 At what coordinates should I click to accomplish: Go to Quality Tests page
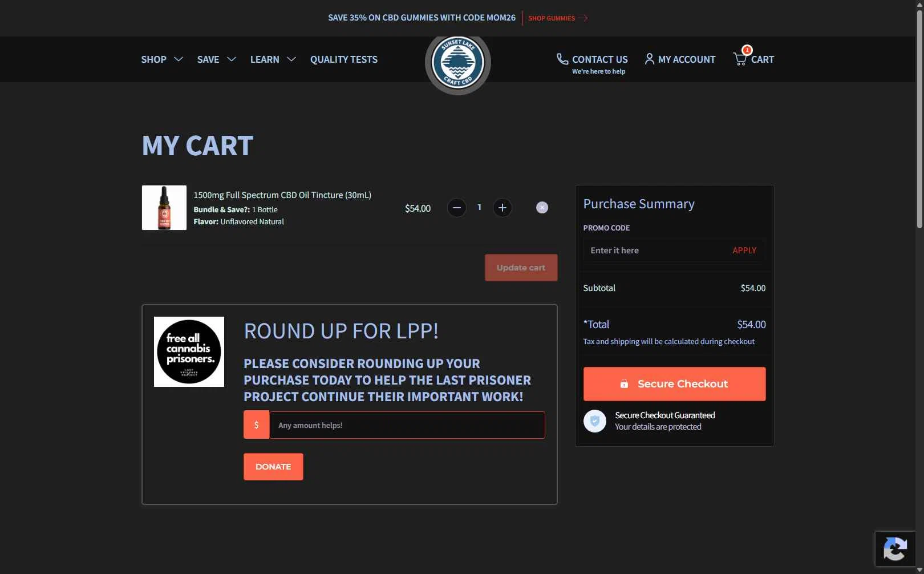coord(344,59)
